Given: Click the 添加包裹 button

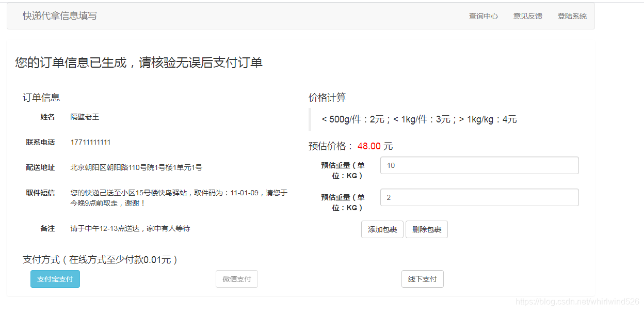Looking at the screenshot, I should [382, 229].
